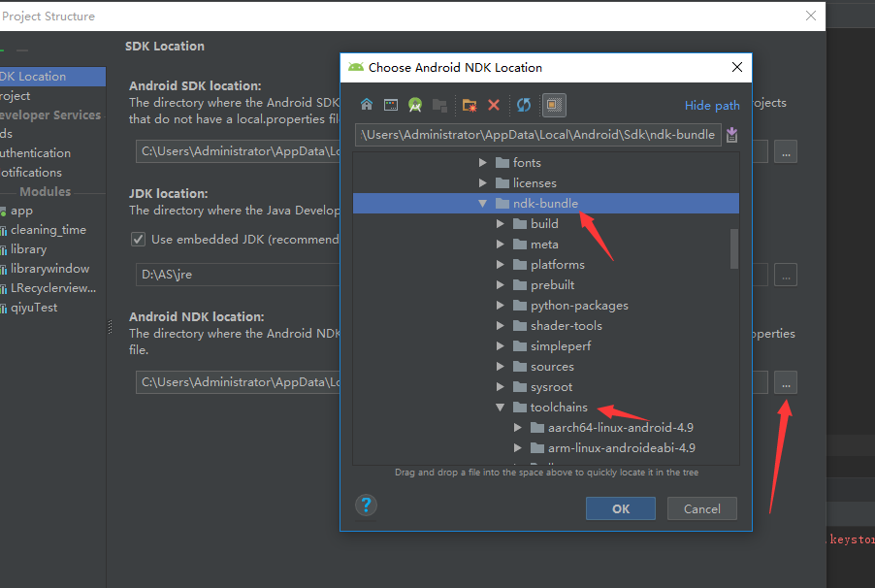Expand the platforms folder

[x=501, y=264]
